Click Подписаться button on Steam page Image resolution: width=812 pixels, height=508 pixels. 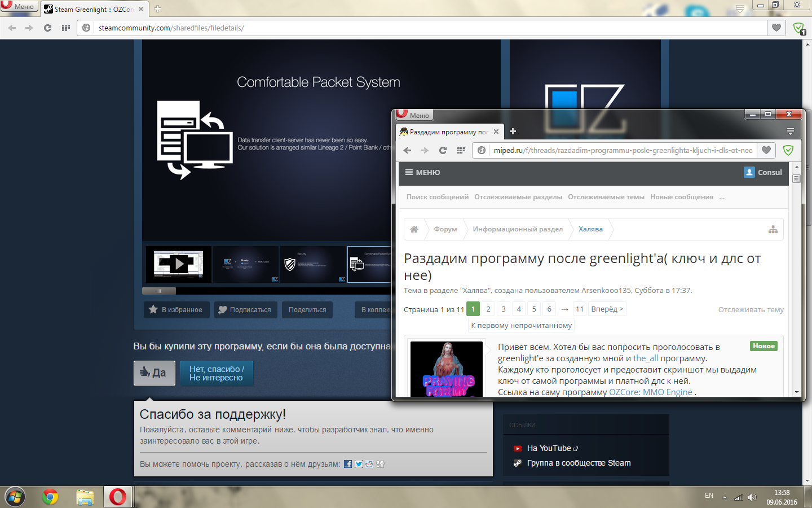(x=246, y=310)
